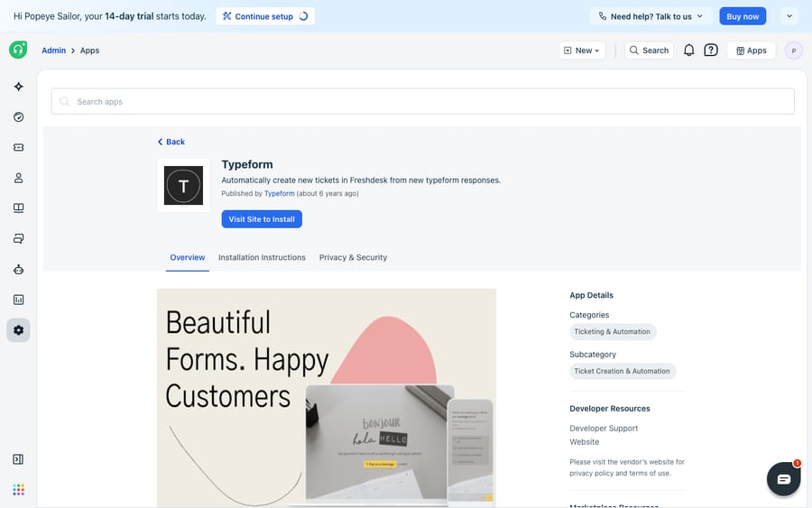812x508 pixels.
Task: Click the Admin breadcrumb link
Action: 54,51
